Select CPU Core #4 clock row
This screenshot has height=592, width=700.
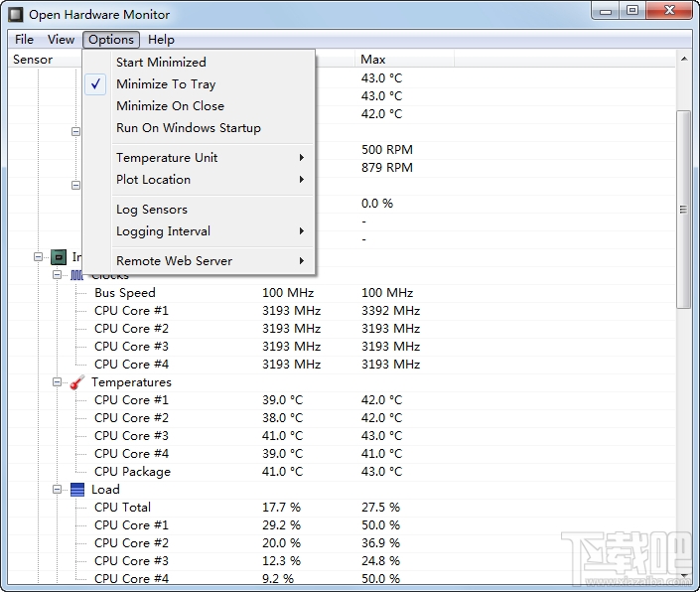click(x=342, y=365)
